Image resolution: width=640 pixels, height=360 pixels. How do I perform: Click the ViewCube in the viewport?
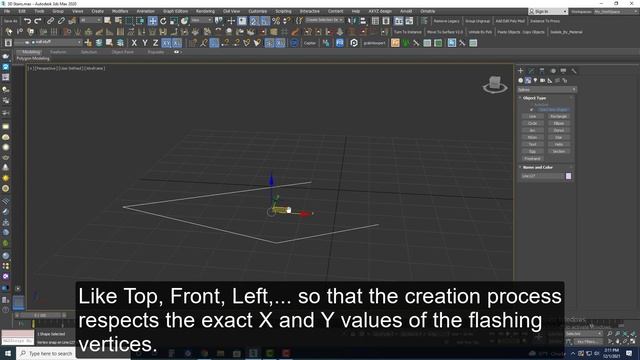click(x=495, y=84)
